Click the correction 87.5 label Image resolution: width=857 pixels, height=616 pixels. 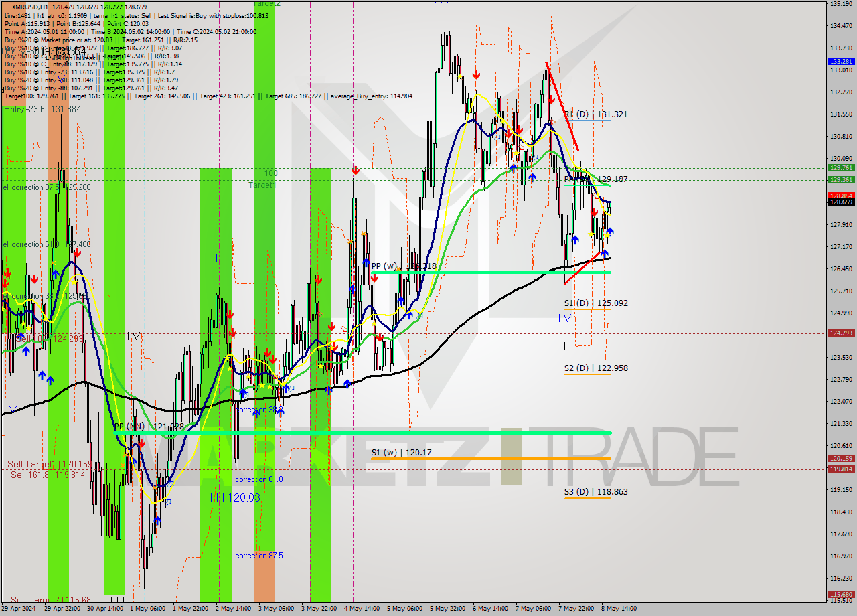pyautogui.click(x=258, y=556)
